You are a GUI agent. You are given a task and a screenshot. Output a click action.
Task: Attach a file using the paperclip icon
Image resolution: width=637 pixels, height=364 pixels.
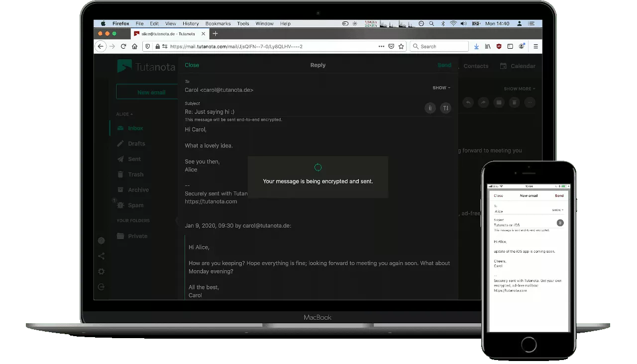pyautogui.click(x=430, y=108)
